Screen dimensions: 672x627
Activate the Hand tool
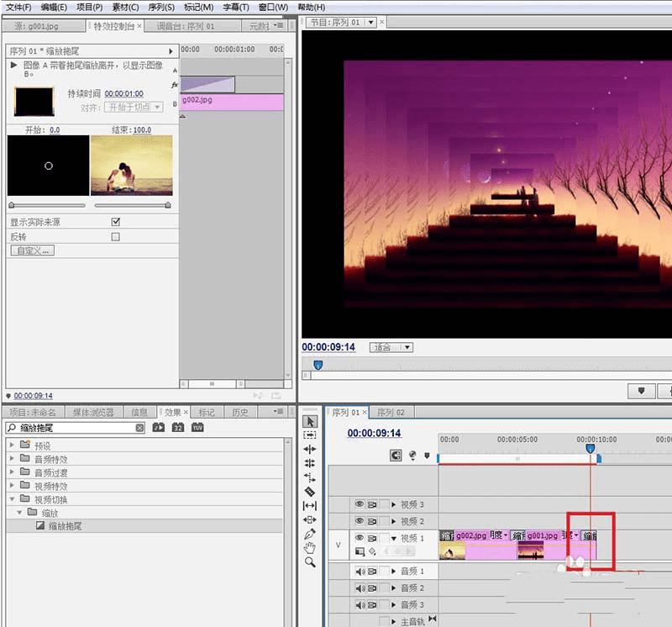coord(310,548)
